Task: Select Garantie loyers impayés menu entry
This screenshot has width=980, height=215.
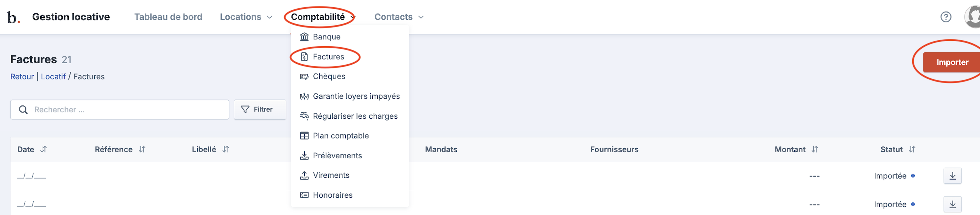Action: (x=356, y=96)
